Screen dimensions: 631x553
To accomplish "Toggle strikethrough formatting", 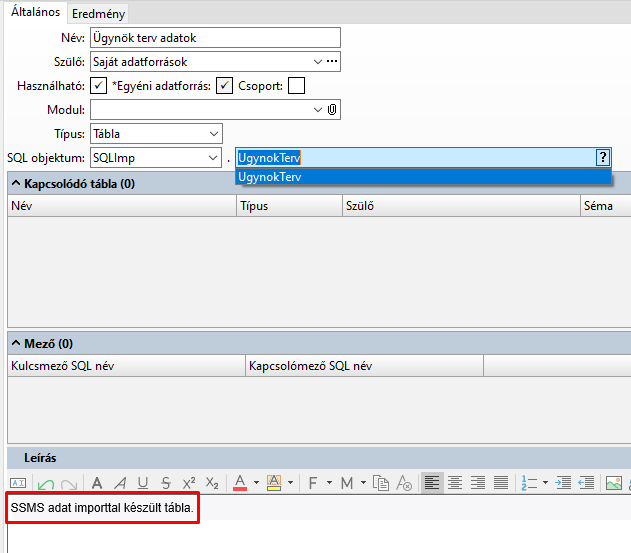I will pyautogui.click(x=166, y=483).
